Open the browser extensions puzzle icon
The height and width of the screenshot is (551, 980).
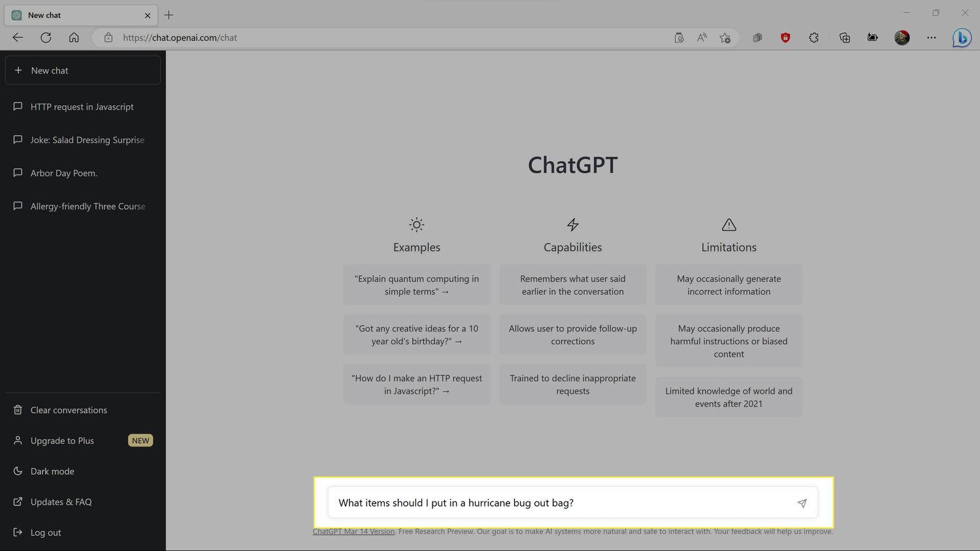(x=813, y=38)
